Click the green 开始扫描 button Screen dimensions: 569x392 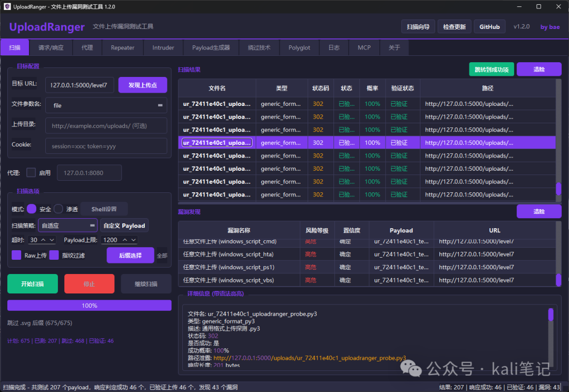click(x=33, y=284)
